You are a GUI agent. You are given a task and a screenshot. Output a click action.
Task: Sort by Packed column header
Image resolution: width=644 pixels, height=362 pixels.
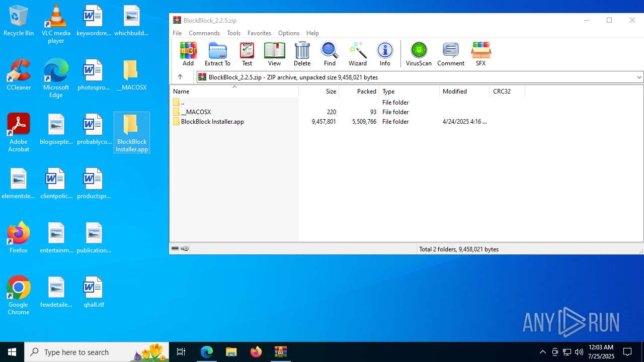coord(359,92)
